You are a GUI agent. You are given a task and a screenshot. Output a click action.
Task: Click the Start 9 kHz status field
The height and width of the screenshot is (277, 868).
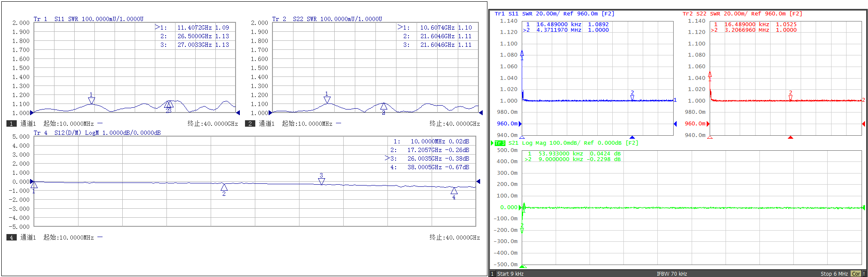pos(510,274)
